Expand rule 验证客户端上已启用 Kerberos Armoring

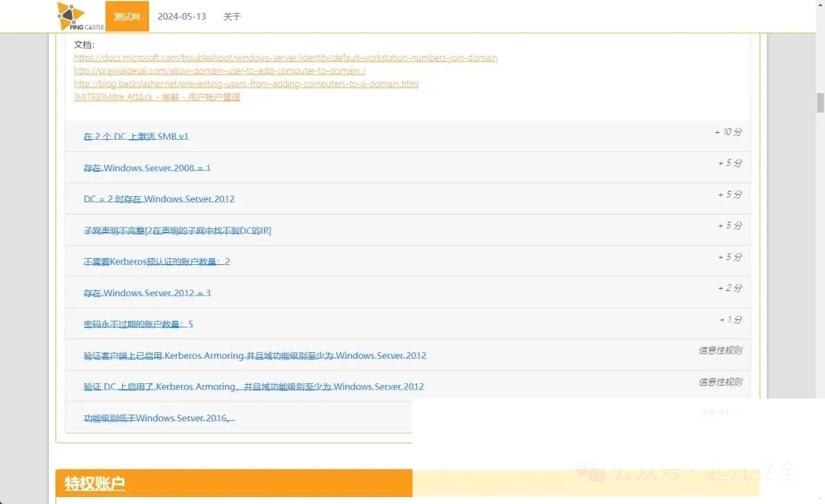254,356
